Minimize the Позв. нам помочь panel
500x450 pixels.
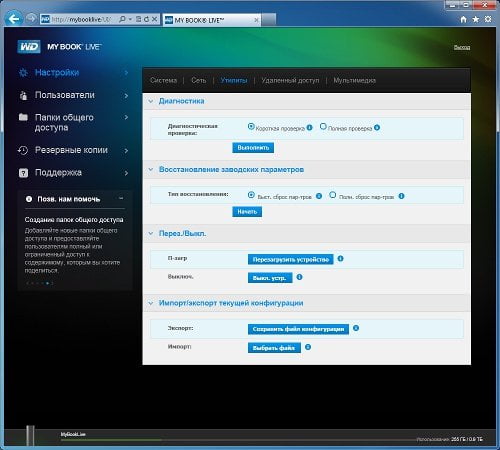(x=121, y=198)
